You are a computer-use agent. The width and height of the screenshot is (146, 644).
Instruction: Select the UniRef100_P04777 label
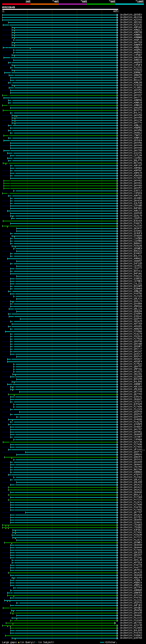tap(131, 567)
